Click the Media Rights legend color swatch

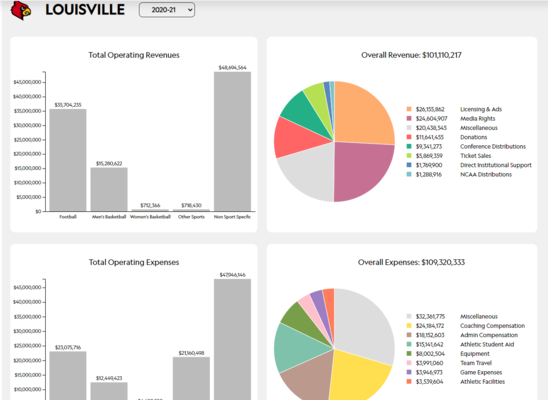pos(409,118)
